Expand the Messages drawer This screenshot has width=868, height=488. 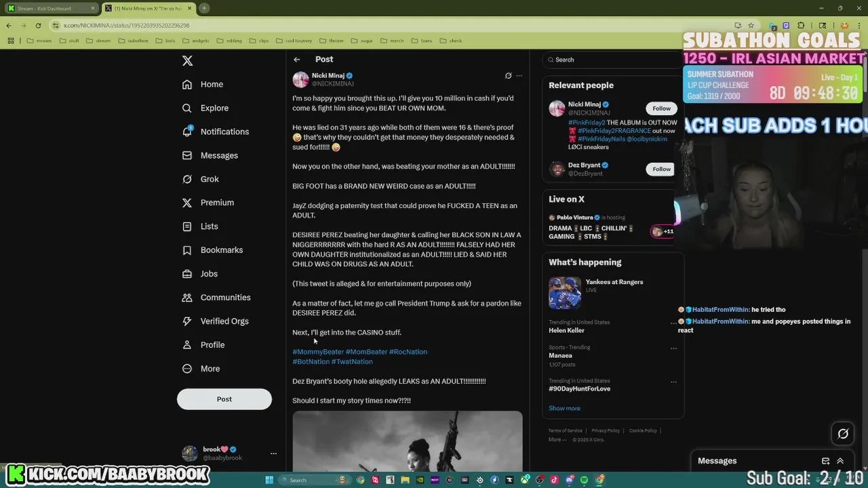click(x=840, y=461)
